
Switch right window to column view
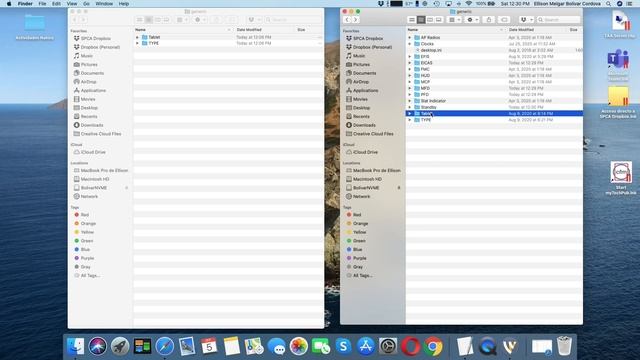430,20
